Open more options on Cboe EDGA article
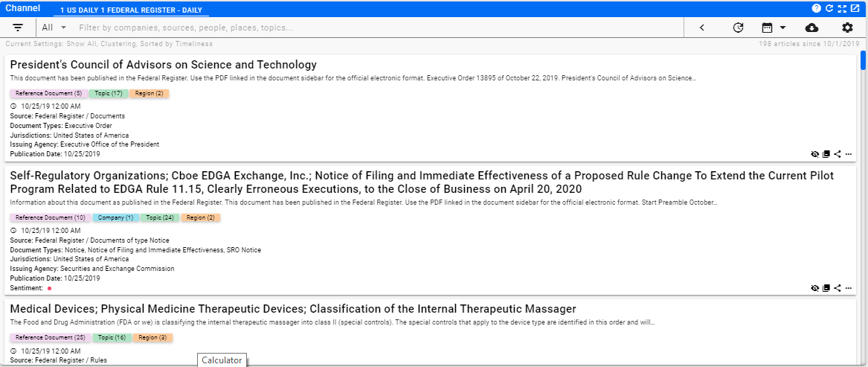The image size is (868, 367). coord(849,288)
